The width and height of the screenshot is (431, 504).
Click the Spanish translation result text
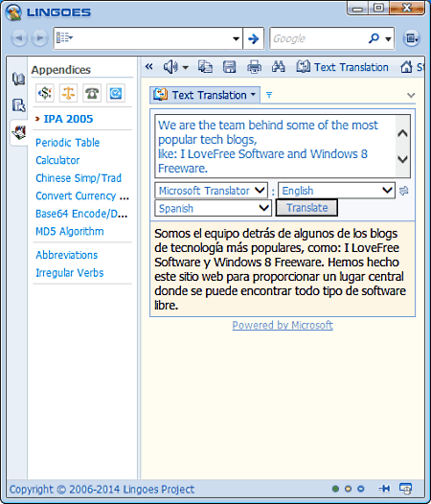281,269
